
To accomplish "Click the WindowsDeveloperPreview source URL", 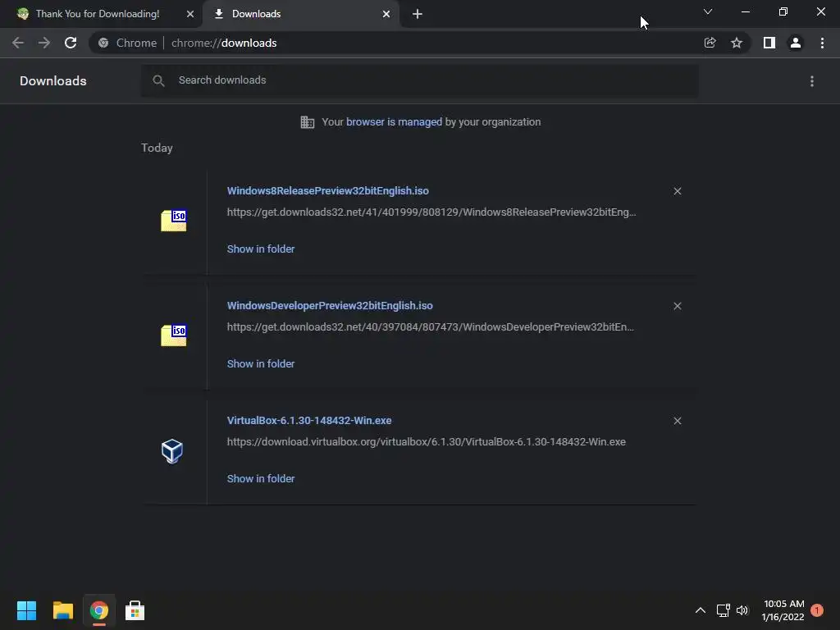I will point(431,326).
